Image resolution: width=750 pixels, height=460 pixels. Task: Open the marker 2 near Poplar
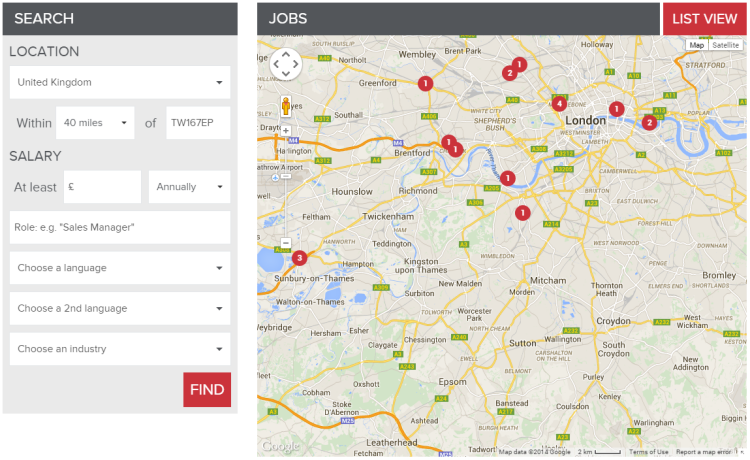pyautogui.click(x=649, y=123)
